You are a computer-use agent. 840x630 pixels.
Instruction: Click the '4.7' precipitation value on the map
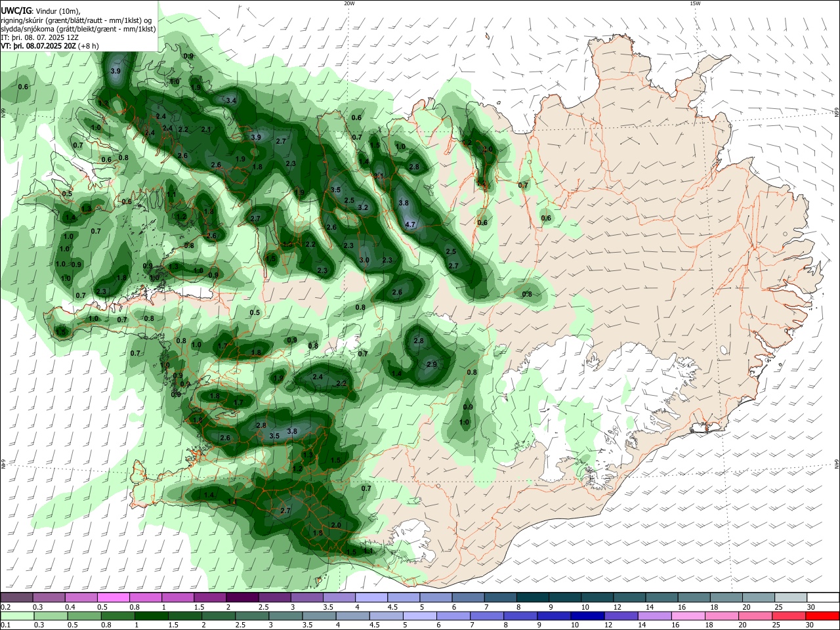point(411,224)
